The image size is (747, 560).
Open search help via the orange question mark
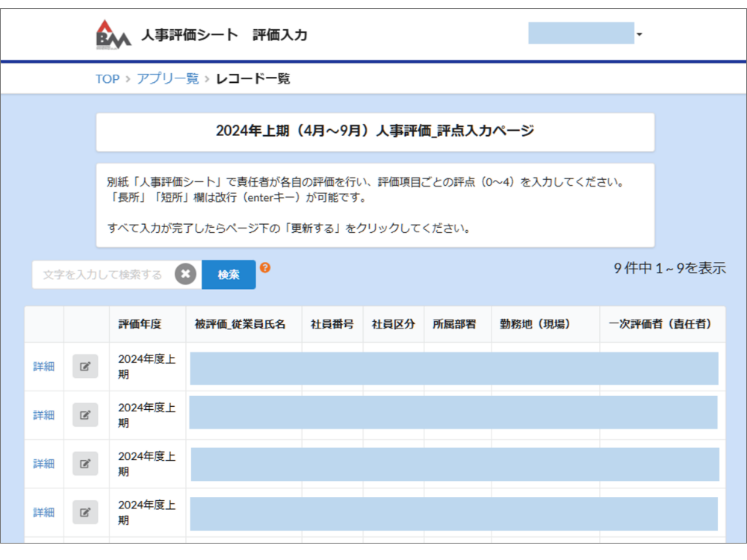click(265, 267)
